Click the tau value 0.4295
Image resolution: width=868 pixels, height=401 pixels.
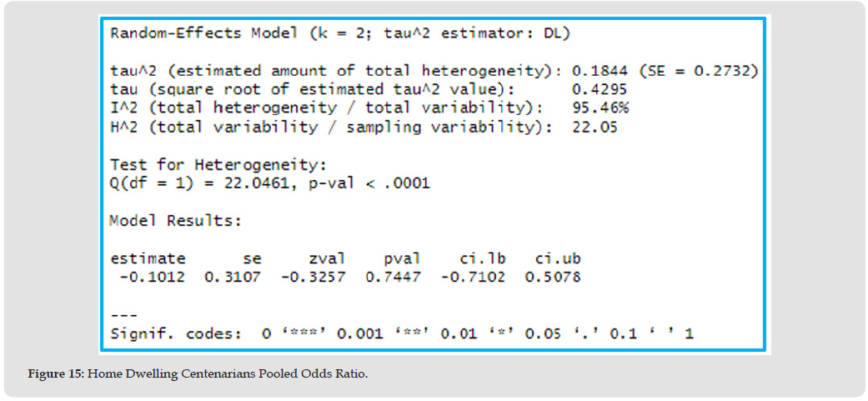pyautogui.click(x=600, y=89)
